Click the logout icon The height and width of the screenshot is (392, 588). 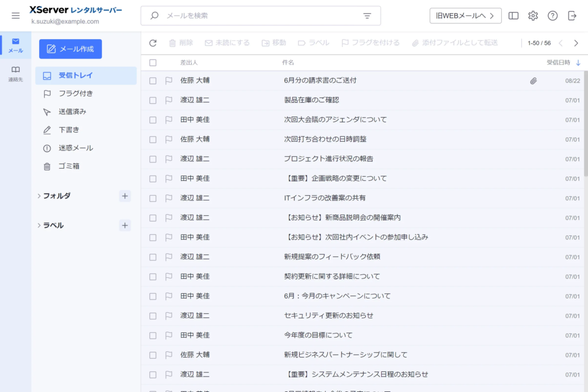[572, 16]
